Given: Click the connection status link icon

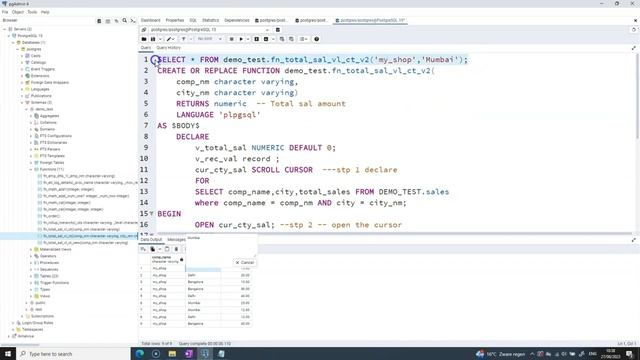Looking at the screenshot, I should point(144,30).
